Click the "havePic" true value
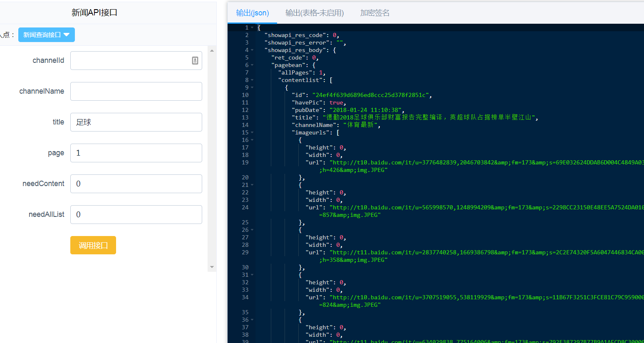644x343 pixels. point(336,103)
